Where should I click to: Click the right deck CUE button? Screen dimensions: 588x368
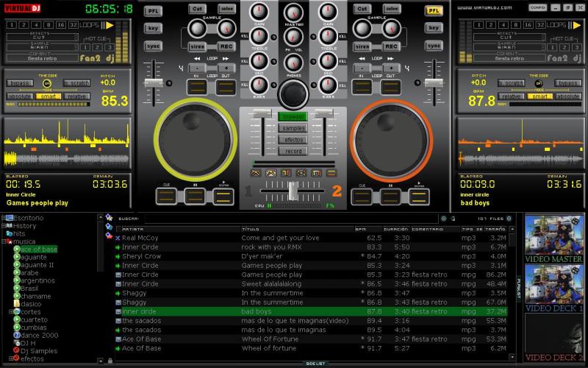tap(362, 197)
